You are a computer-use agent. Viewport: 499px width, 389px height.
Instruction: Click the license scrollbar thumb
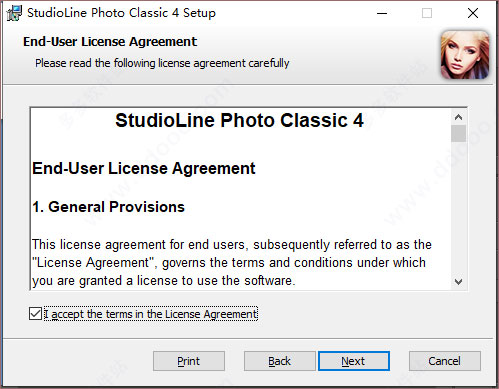tap(459, 133)
